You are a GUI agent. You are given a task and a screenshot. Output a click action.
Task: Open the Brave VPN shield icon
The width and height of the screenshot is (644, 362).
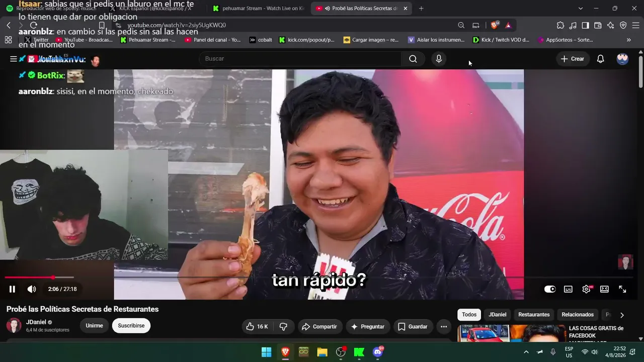click(623, 25)
